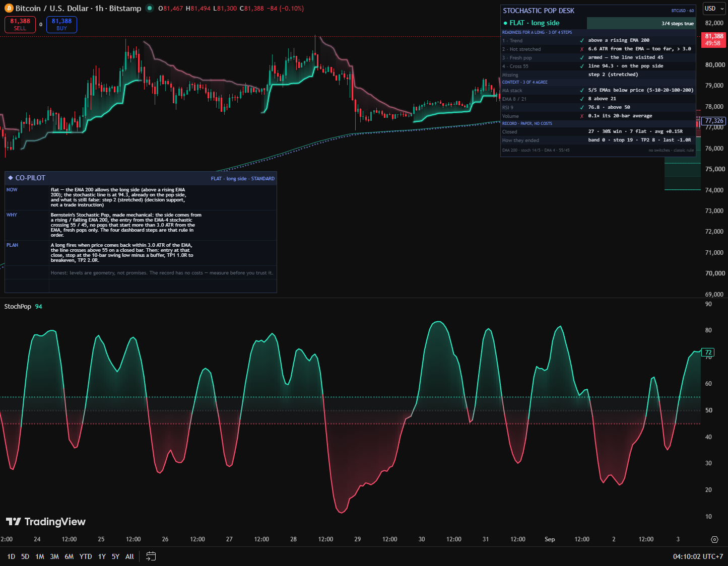Screen dimensions: 728x566
Task: Click '0.1× its 20-bar average' volume value
Action: (x=620, y=116)
